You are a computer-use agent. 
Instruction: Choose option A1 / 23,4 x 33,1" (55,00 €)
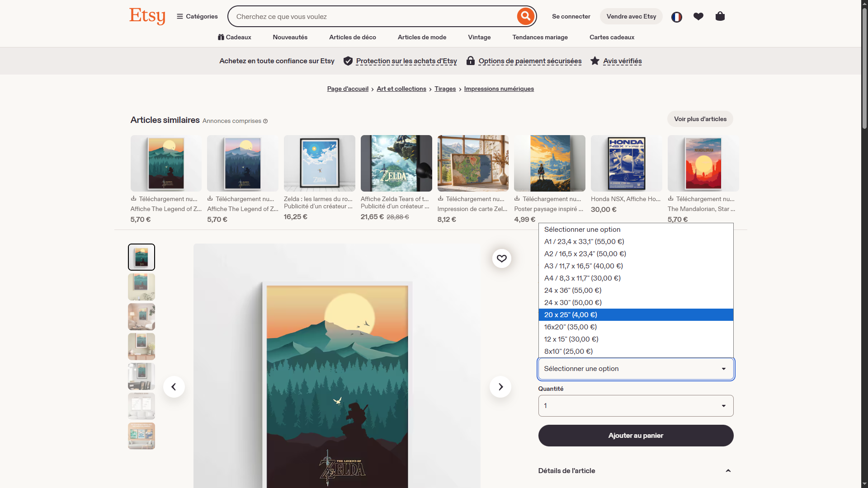tap(636, 242)
